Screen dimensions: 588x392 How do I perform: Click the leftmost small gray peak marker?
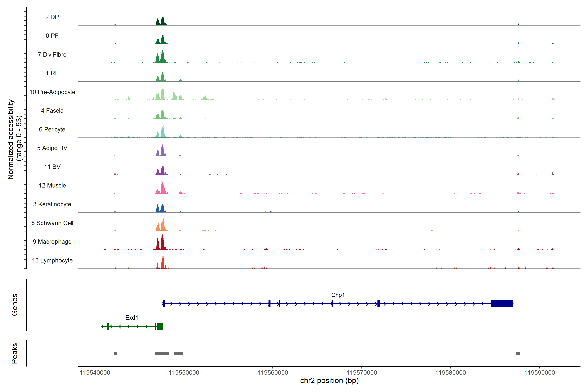pyautogui.click(x=115, y=353)
